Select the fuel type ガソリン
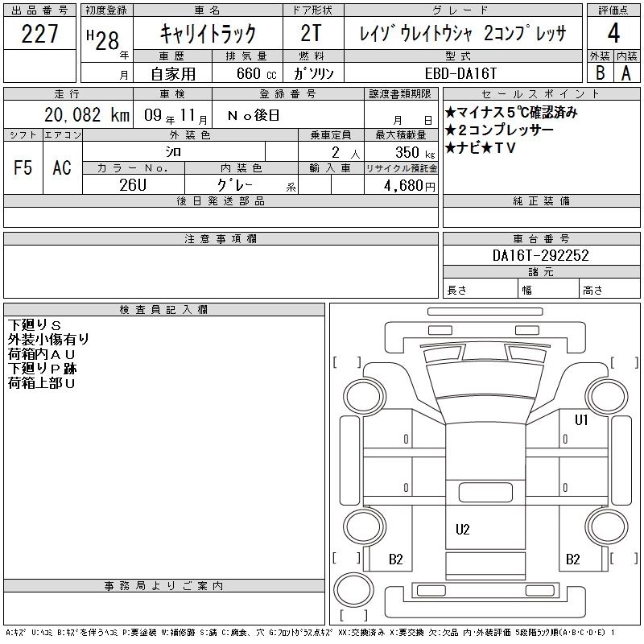644x644 pixels. point(313,73)
